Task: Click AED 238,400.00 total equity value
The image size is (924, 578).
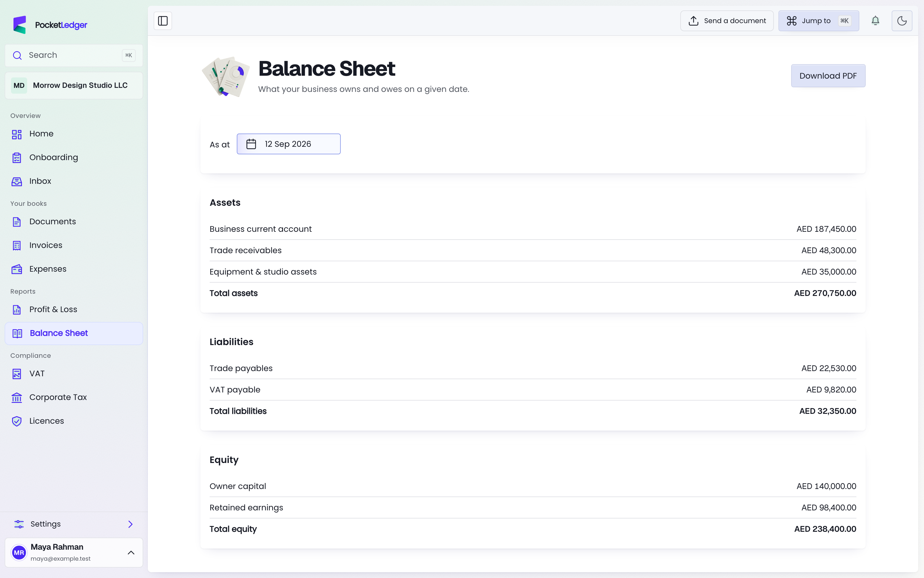Action: coord(825,529)
